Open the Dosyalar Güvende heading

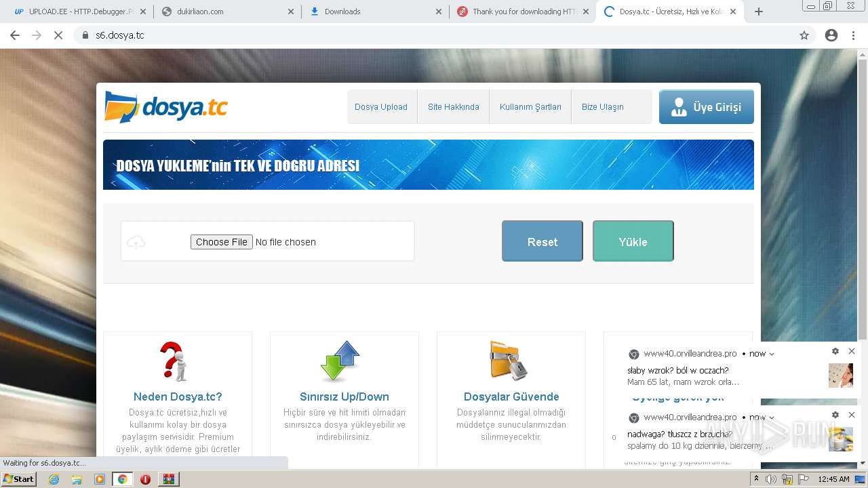pos(511,397)
